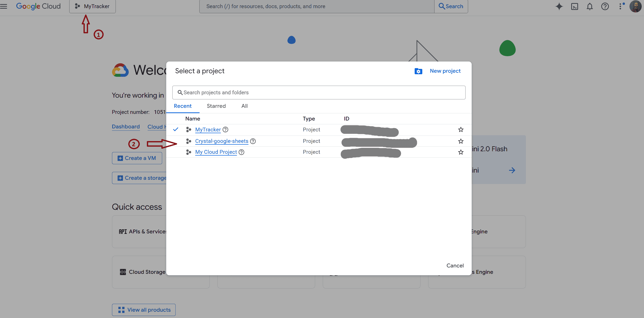
Task: Click the View all products button
Action: (144, 310)
